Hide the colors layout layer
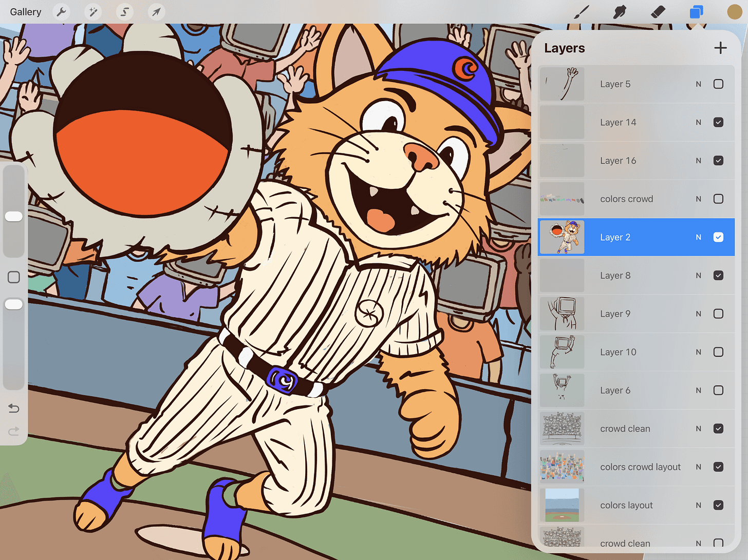 718,506
